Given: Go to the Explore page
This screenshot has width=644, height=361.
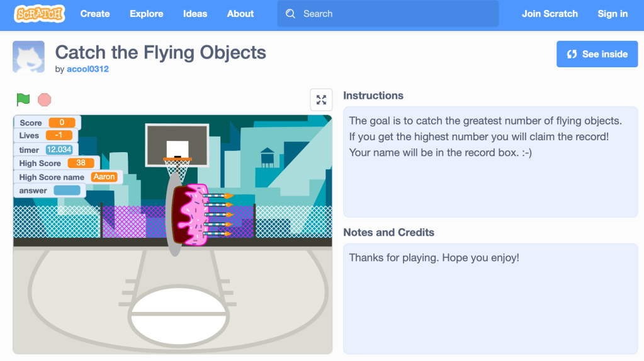Looking at the screenshot, I should pos(146,14).
